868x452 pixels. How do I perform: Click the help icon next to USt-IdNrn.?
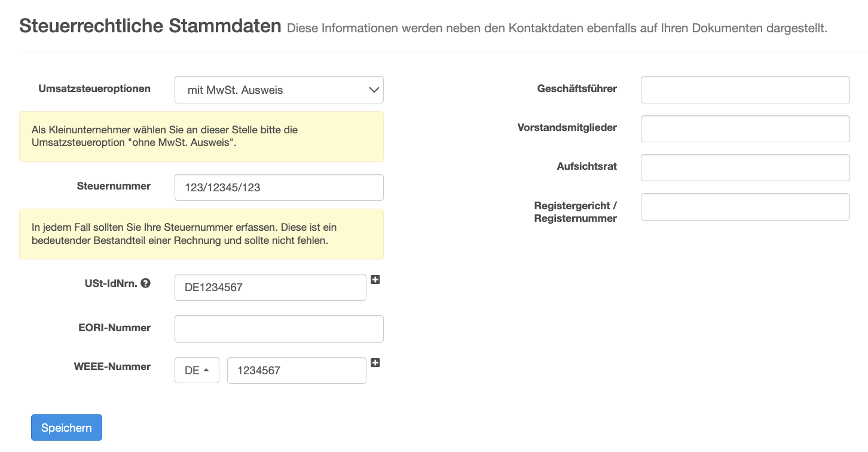coord(145,283)
